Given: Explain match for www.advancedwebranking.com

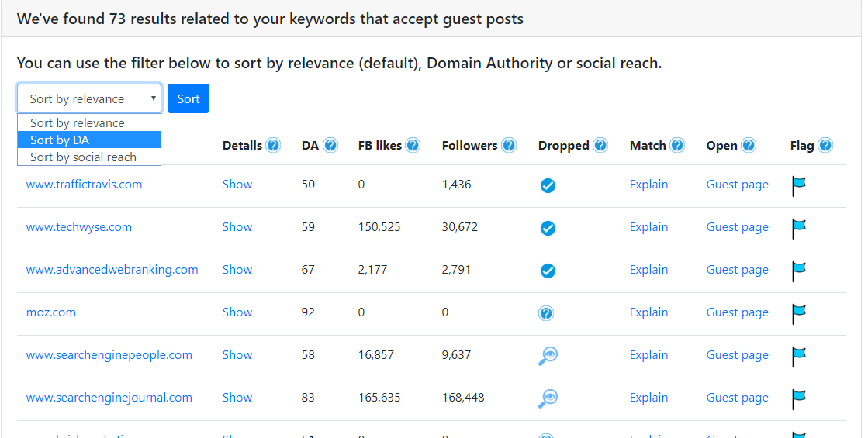Looking at the screenshot, I should pyautogui.click(x=648, y=269).
